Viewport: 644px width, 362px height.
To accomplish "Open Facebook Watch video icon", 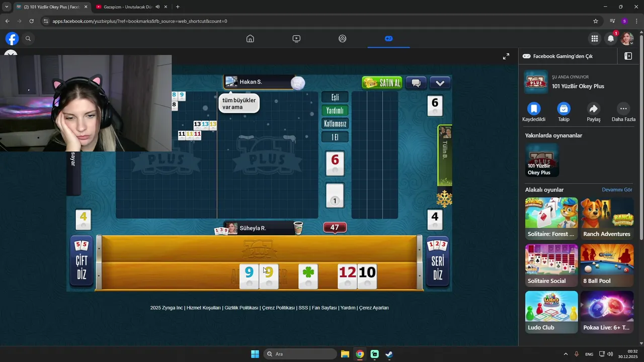I will pos(296,39).
